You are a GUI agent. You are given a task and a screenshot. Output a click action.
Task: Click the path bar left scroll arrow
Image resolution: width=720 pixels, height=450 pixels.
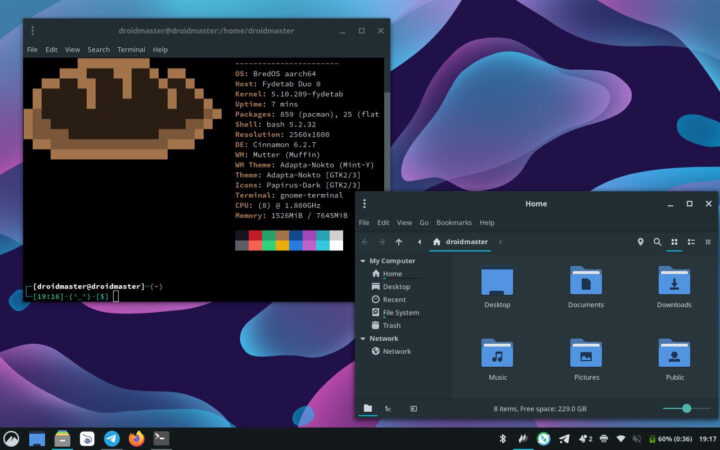[x=419, y=242]
